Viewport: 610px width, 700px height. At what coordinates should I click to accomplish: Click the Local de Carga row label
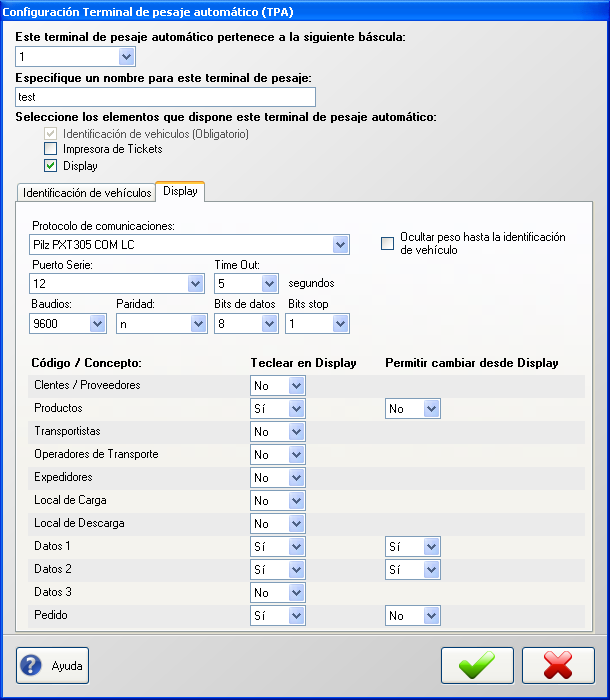tap(70, 500)
